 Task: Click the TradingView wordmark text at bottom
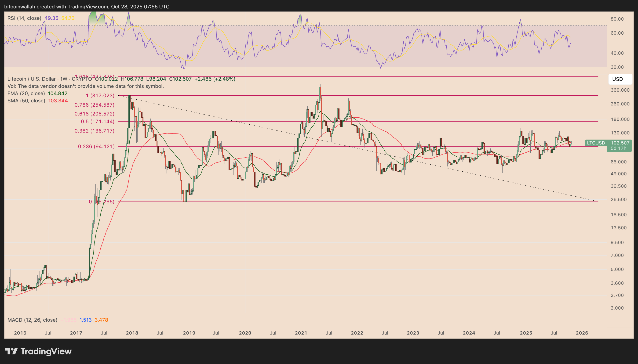[x=46, y=351]
